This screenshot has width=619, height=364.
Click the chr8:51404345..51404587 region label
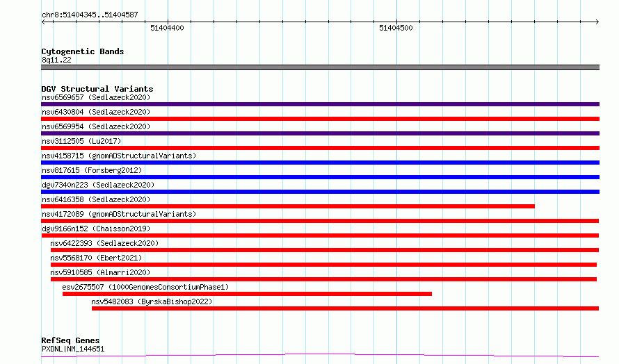pos(90,15)
